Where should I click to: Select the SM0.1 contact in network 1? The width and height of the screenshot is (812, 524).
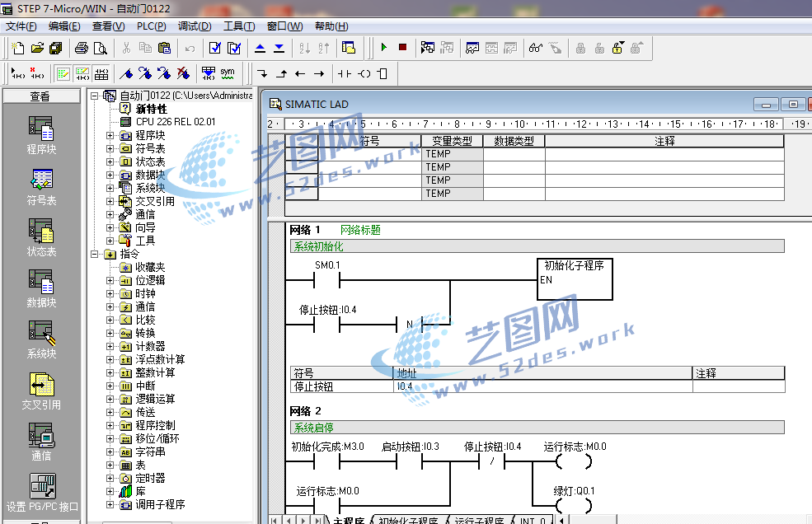[x=326, y=280]
